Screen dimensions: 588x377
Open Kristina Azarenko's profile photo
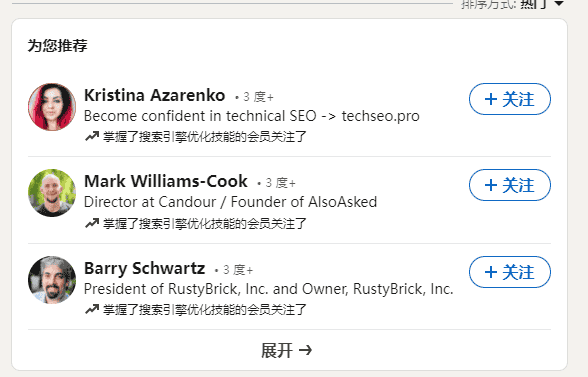[x=52, y=107]
